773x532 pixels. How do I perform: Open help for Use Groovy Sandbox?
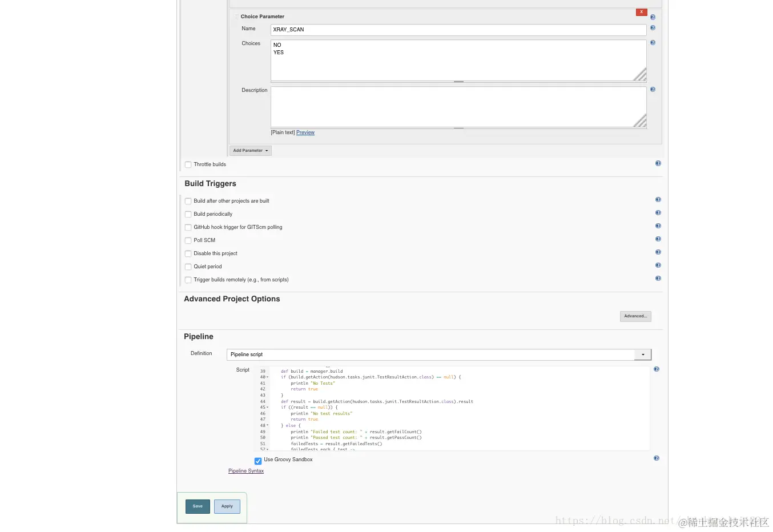(x=657, y=458)
